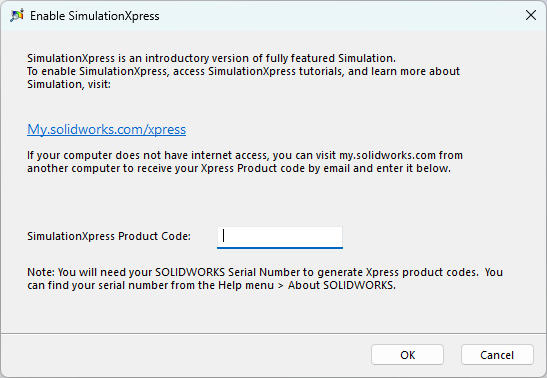Click the SimulationXpress icon in title bar

click(17, 16)
